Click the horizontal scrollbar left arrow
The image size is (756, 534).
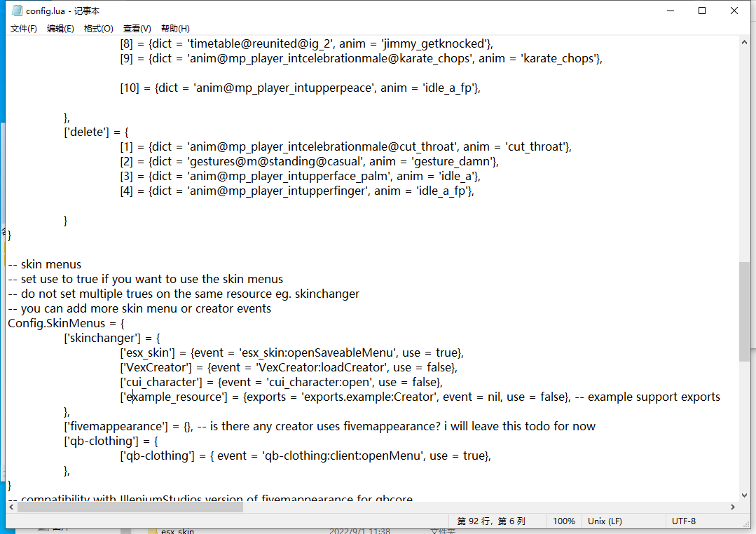point(11,506)
